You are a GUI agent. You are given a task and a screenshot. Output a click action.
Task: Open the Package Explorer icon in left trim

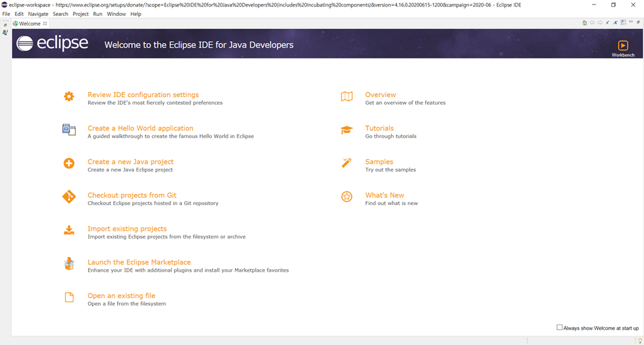pos(5,32)
